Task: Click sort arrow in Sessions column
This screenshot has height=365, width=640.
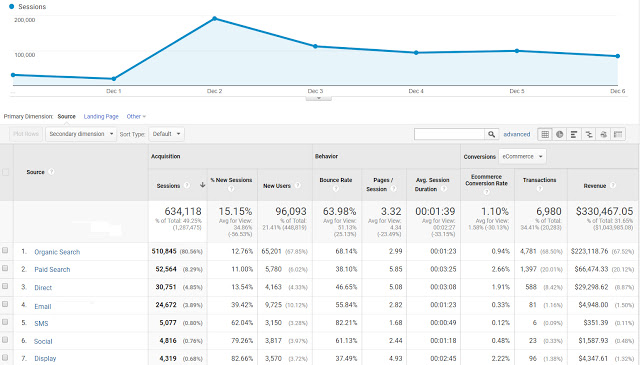Action: click(x=202, y=185)
